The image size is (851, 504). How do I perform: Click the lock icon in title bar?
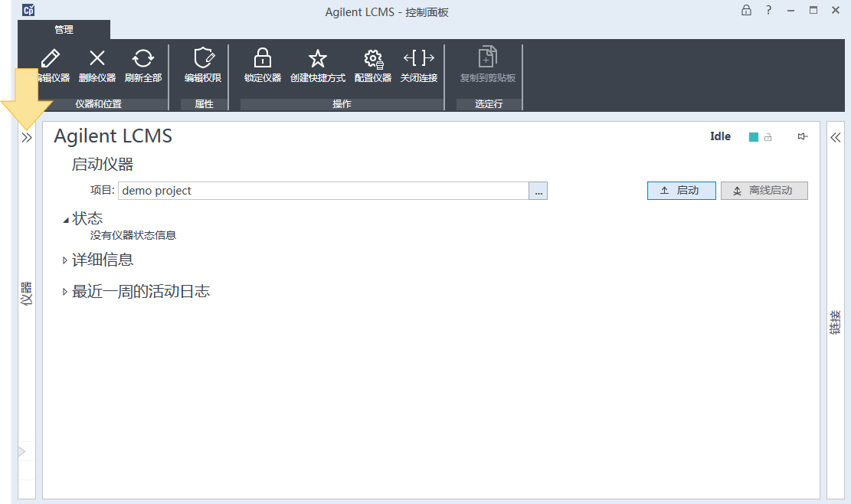pos(746,10)
